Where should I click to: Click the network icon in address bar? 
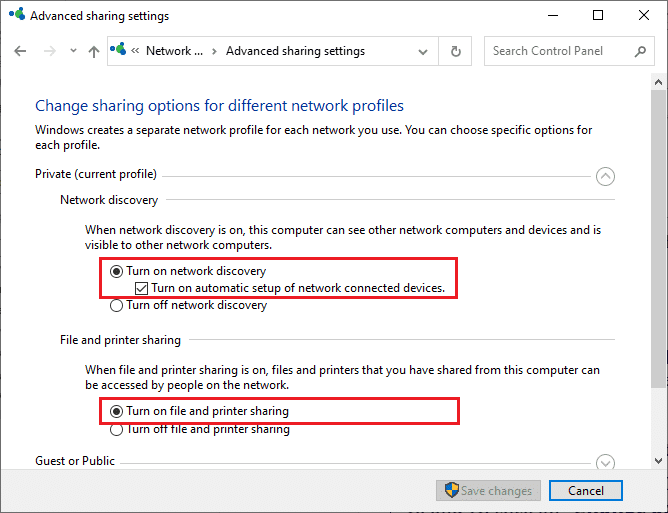[120, 50]
